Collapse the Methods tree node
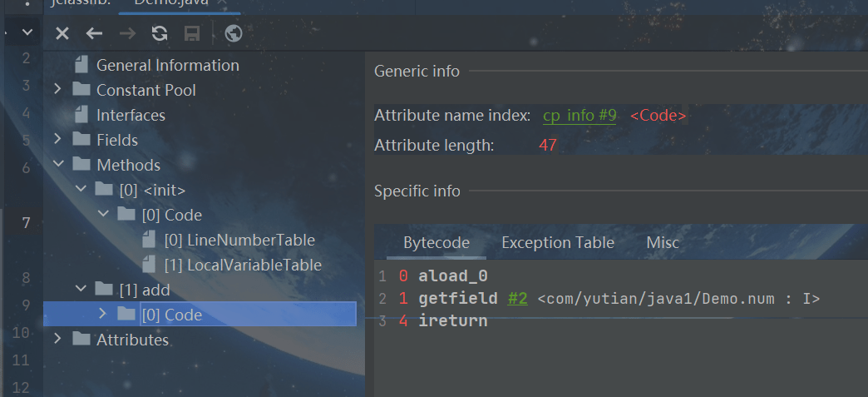The width and height of the screenshot is (868, 397). (57, 165)
